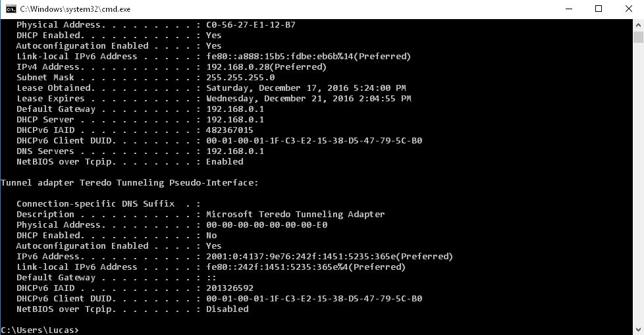This screenshot has width=644, height=335.
Task: Minimize the command prompt window
Action: pyautogui.click(x=569, y=9)
